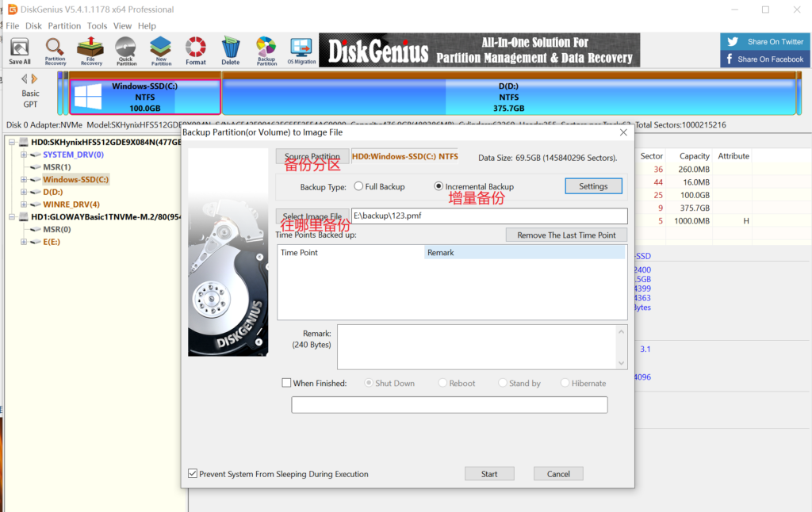This screenshot has width=812, height=512.
Task: Expand the E(E:) partition node
Action: click(25, 242)
